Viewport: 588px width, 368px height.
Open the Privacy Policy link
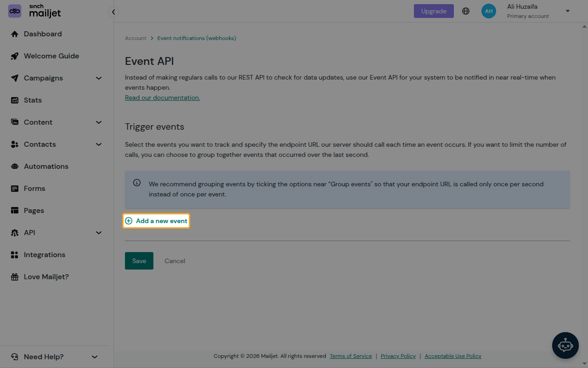[398, 356]
